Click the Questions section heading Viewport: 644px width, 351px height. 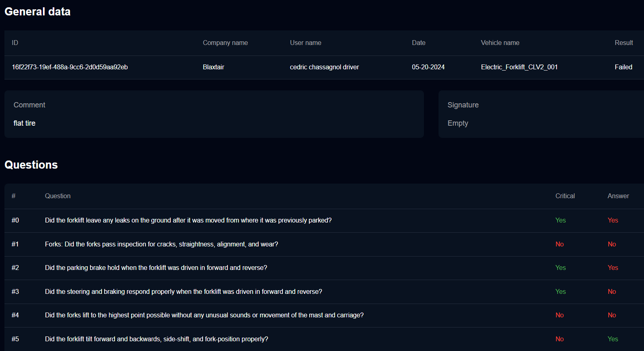(31, 165)
